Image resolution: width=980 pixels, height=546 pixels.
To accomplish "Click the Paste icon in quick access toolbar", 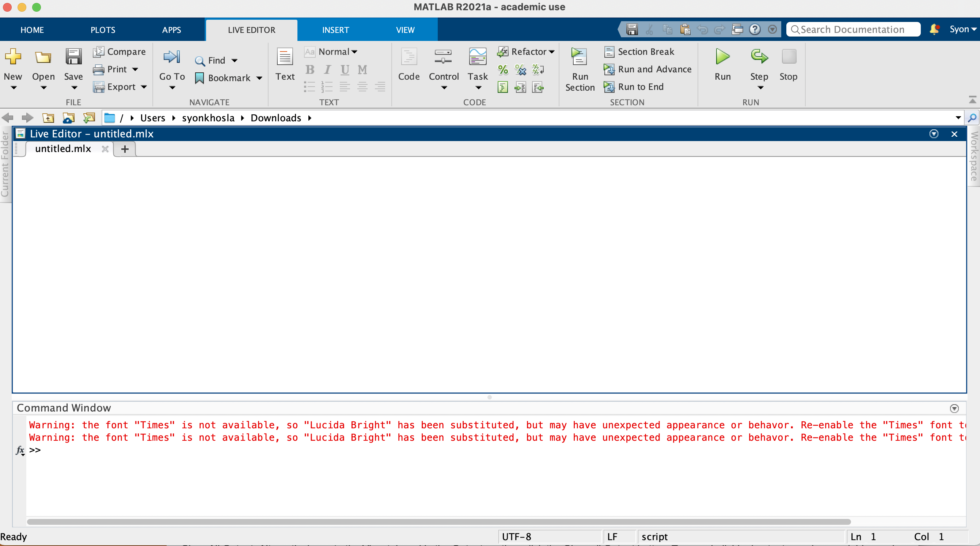I will click(685, 29).
